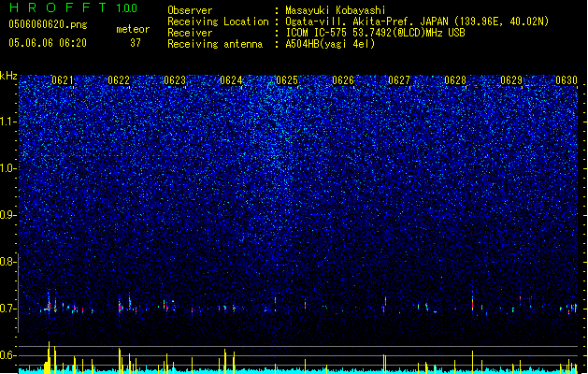
Task: Click the kHz axis unit label
Action: click(x=8, y=76)
